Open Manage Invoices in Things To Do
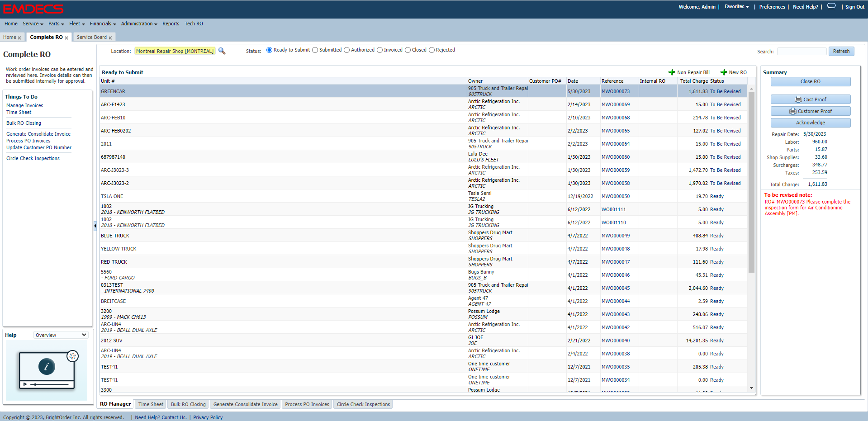Screen dimensions: 868x421 (x=25, y=105)
